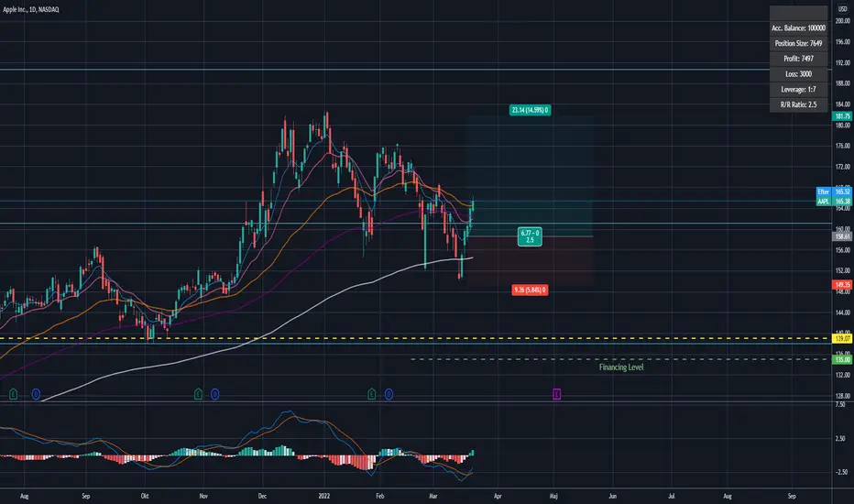Click the Financing Level text label
This screenshot has height=504, width=854.
(621, 367)
